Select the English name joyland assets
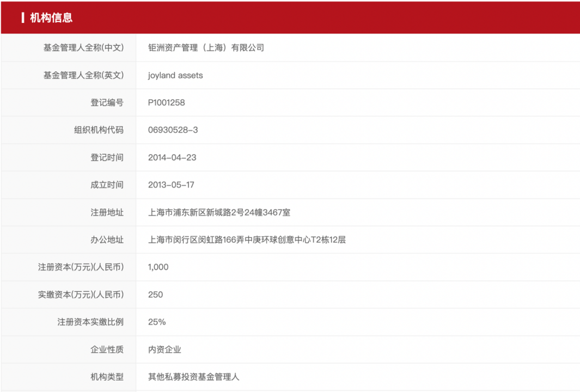Screen dimensions: 580x392 [175, 76]
